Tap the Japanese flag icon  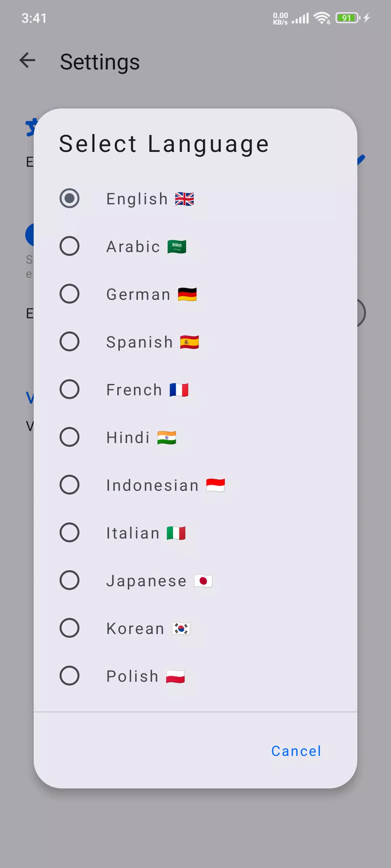coord(203,581)
